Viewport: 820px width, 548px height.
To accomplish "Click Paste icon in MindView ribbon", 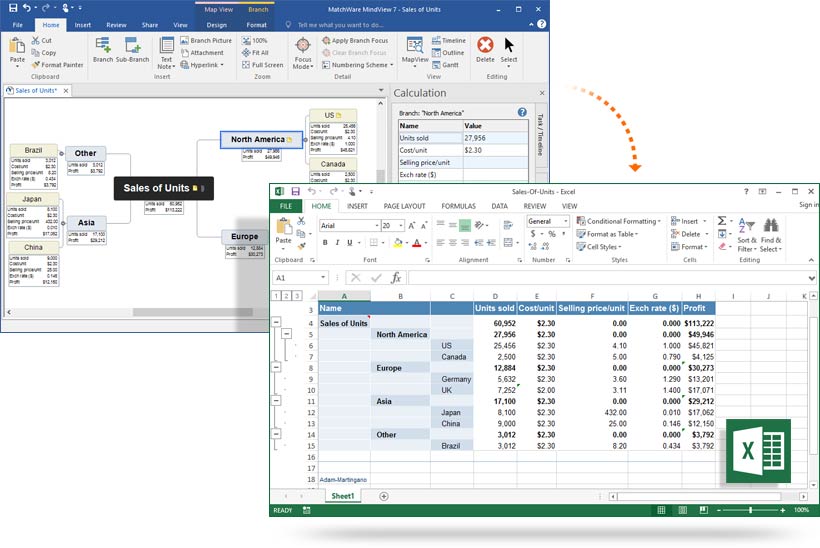I will (x=17, y=46).
